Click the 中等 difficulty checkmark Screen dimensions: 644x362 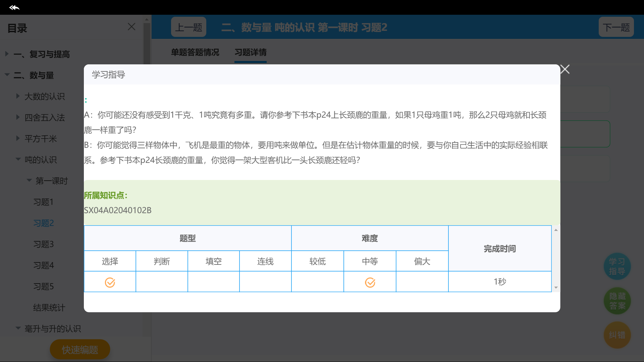[x=370, y=283]
